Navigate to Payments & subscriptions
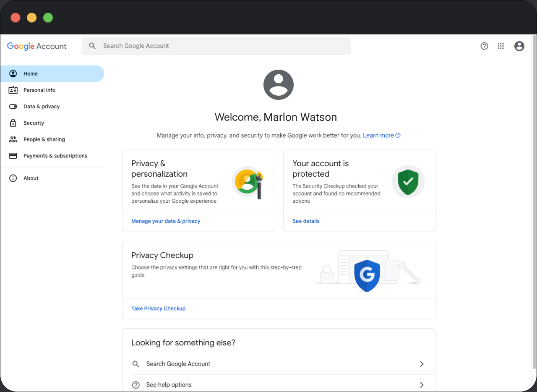The width and height of the screenshot is (537, 392). tap(55, 156)
